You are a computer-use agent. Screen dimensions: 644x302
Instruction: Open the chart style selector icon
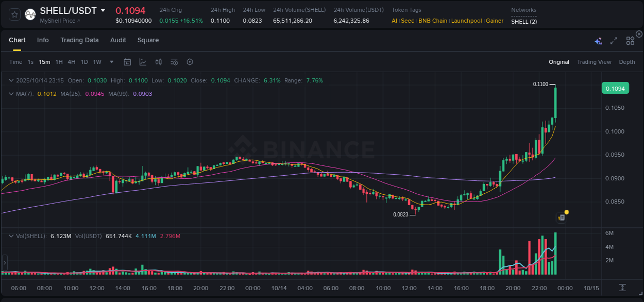tap(143, 62)
